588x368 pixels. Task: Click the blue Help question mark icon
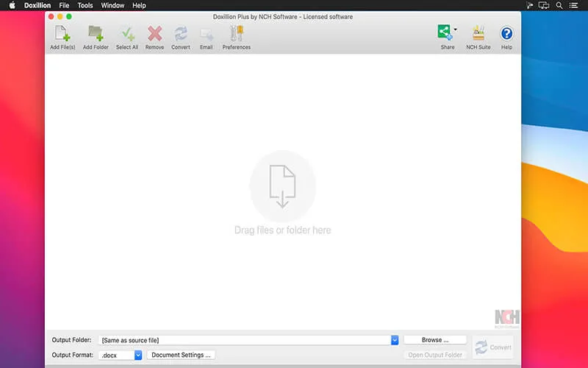(x=506, y=34)
